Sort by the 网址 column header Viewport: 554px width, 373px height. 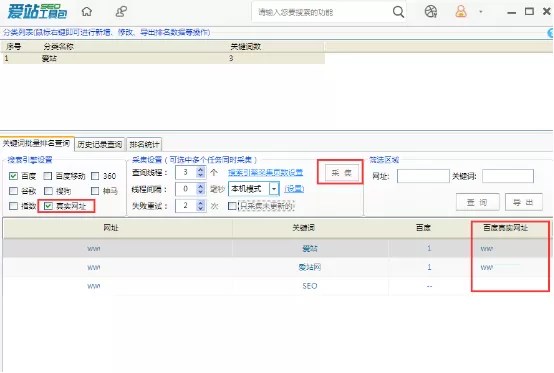111,228
